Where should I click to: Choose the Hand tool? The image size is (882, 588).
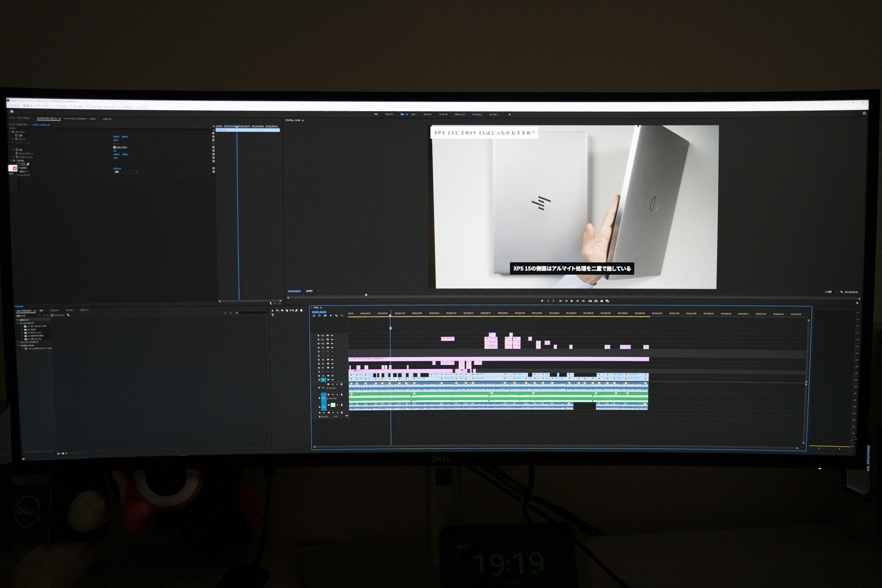301,311
